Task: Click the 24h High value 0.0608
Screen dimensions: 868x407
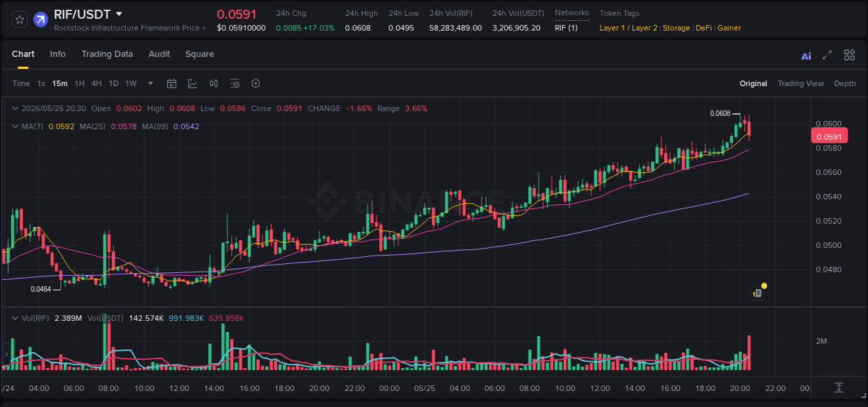Action: pos(358,28)
